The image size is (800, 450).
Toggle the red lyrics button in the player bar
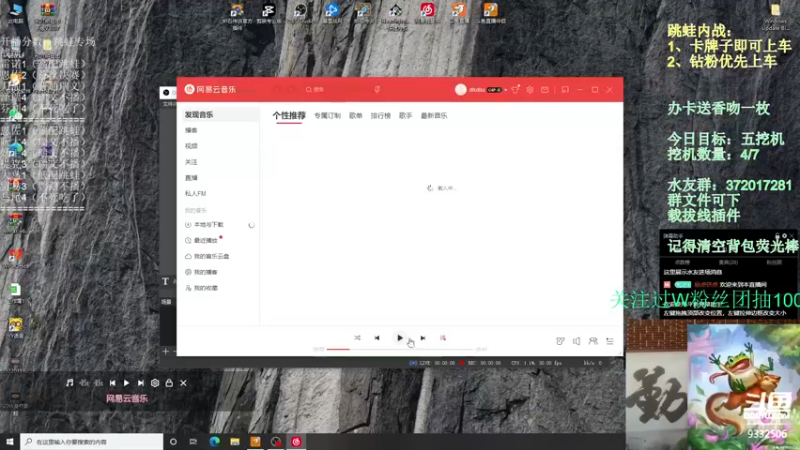[x=443, y=338]
